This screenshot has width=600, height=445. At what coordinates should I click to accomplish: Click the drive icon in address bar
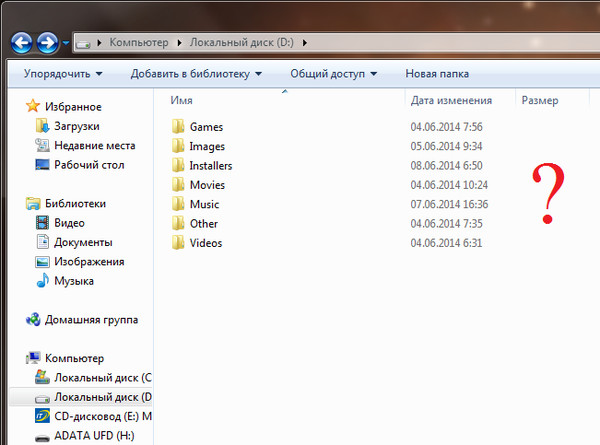(x=83, y=43)
